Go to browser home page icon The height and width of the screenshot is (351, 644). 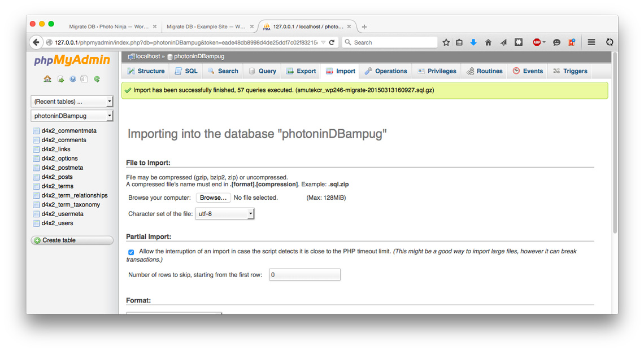click(x=488, y=42)
